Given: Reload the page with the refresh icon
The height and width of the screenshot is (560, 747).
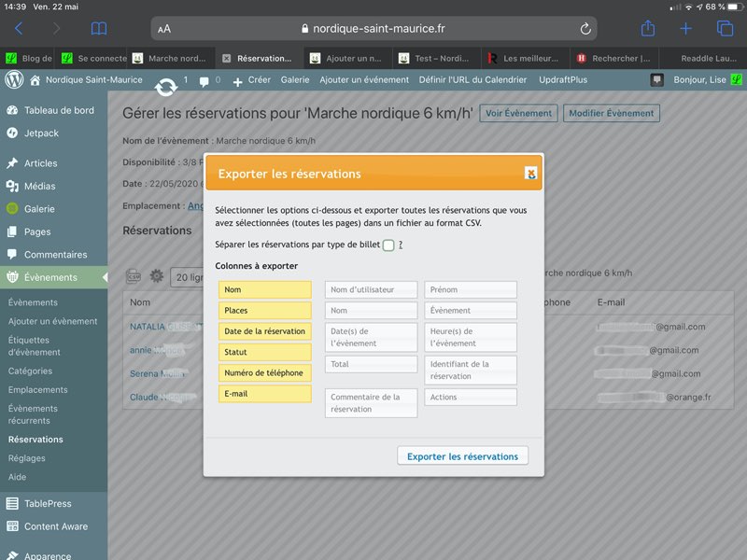Looking at the screenshot, I should tap(585, 29).
